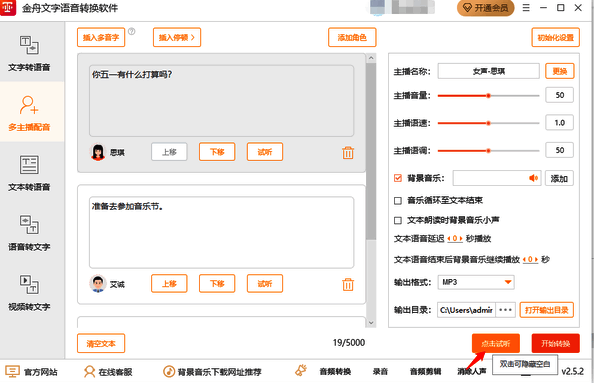
Task: Click 官方网站 icon in bottom bar
Action: [x=12, y=371]
